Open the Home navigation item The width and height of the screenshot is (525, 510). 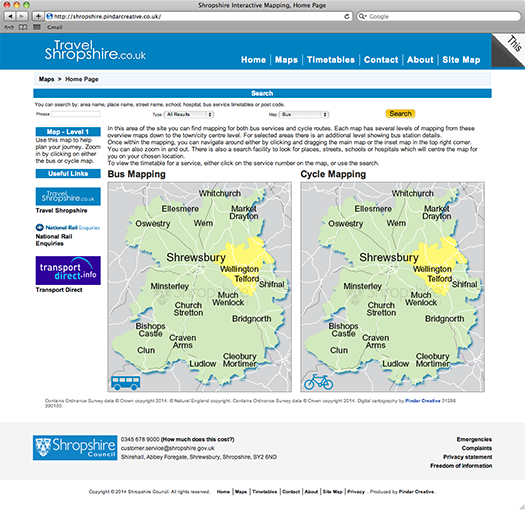click(x=253, y=60)
